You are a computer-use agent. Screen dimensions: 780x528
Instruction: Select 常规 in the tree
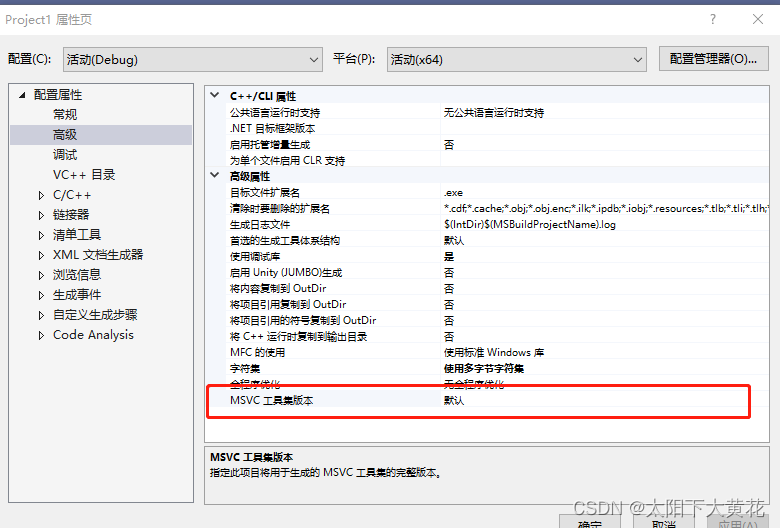65,114
